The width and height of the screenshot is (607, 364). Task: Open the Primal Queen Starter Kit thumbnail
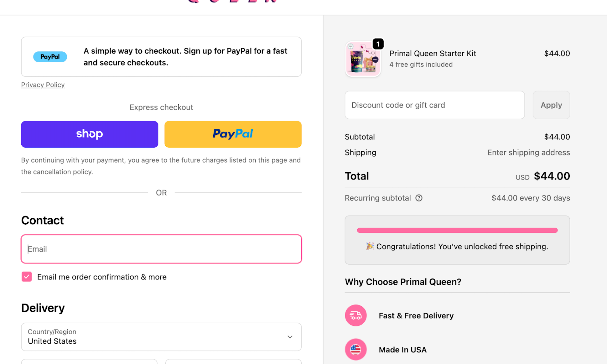pos(363,60)
